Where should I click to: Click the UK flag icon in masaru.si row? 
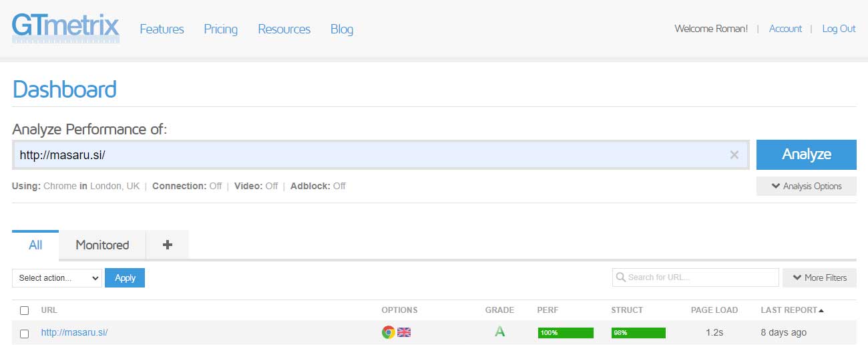tap(404, 332)
